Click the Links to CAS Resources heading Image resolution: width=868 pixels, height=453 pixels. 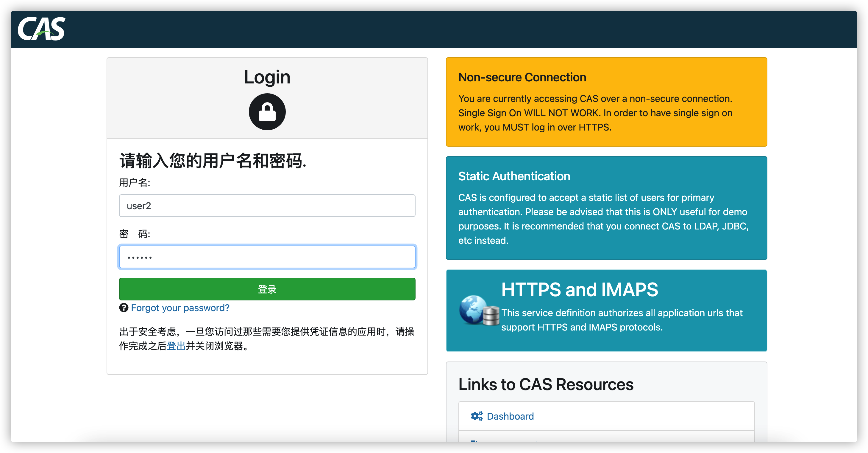tap(546, 384)
